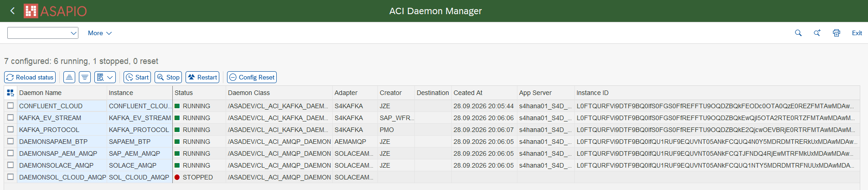Screen dimensions: 868x190
Task: Click the print icon
Action: point(837,33)
